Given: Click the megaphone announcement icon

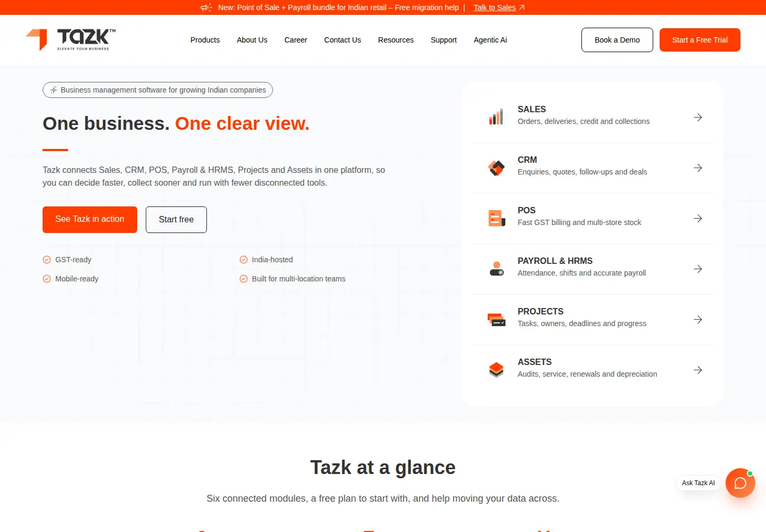Looking at the screenshot, I should tap(206, 7).
